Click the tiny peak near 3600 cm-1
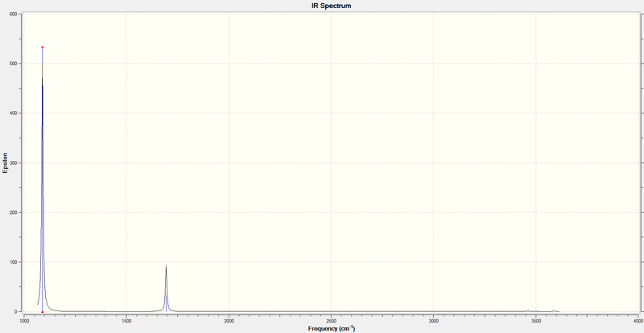 [554, 310]
